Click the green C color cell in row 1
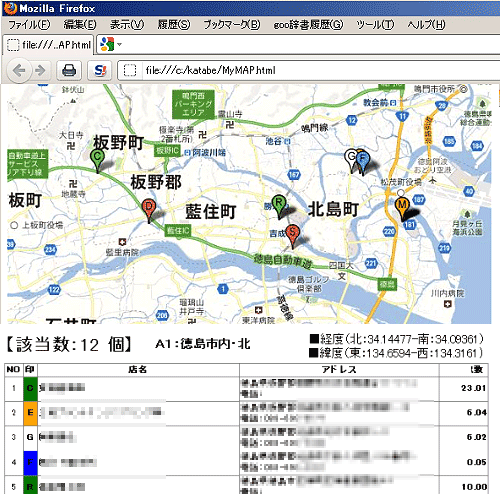 point(30,389)
